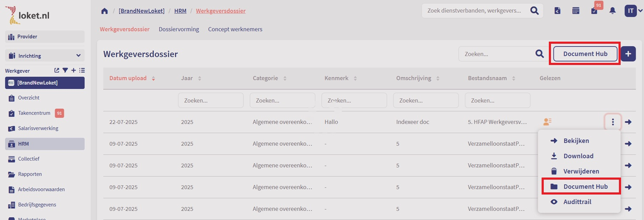Click the Document Hub button in header
644x220 pixels.
(585, 54)
